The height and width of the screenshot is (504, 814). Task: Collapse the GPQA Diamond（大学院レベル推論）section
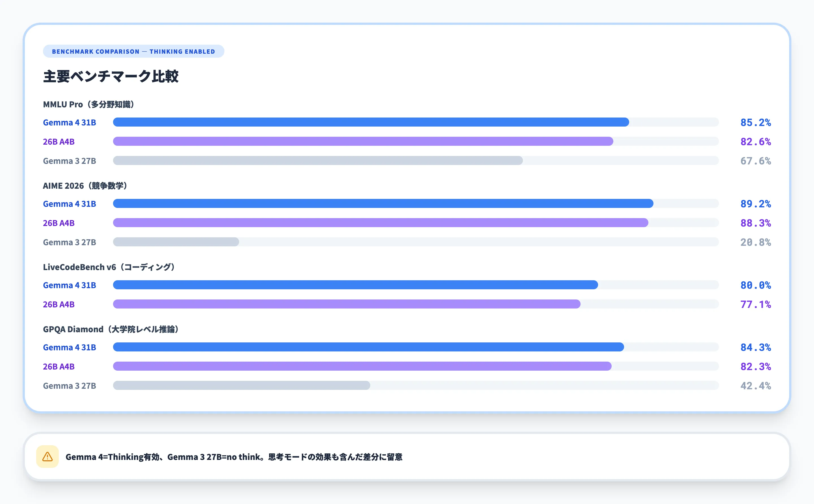[111, 329]
